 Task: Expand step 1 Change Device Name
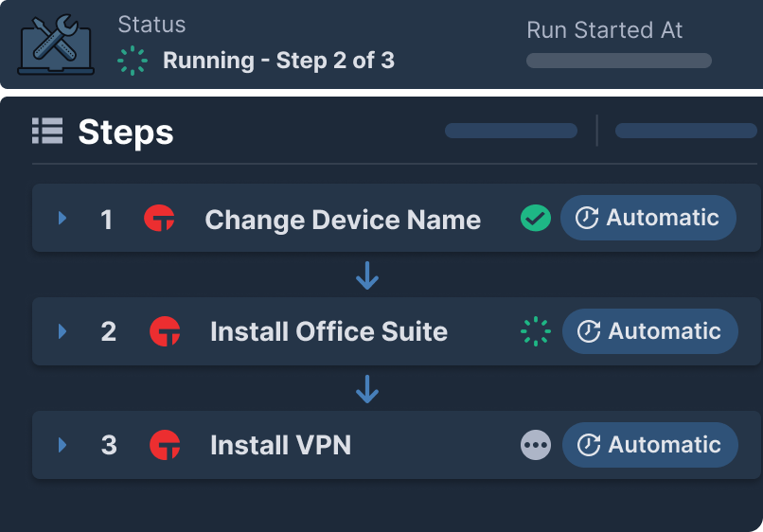click(x=62, y=218)
